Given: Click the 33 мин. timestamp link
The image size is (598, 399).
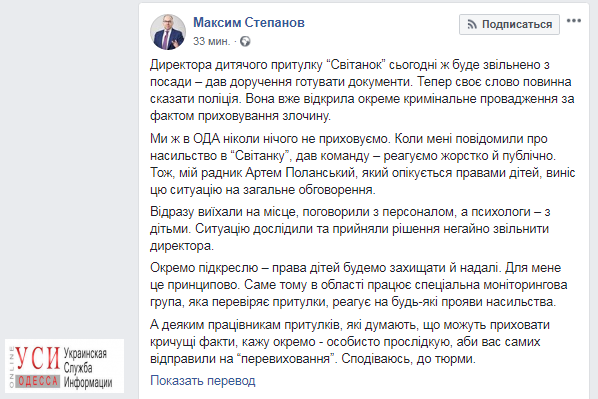Looking at the screenshot, I should click(x=212, y=41).
